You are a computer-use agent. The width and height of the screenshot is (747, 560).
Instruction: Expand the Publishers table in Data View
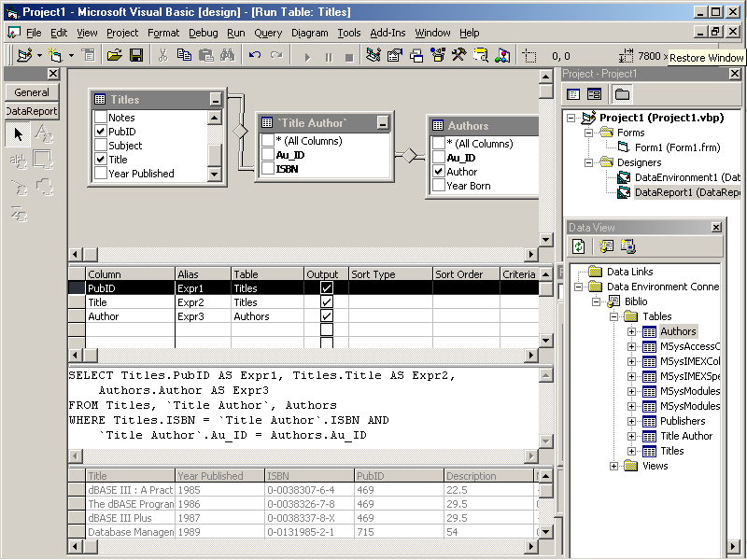coord(632,422)
